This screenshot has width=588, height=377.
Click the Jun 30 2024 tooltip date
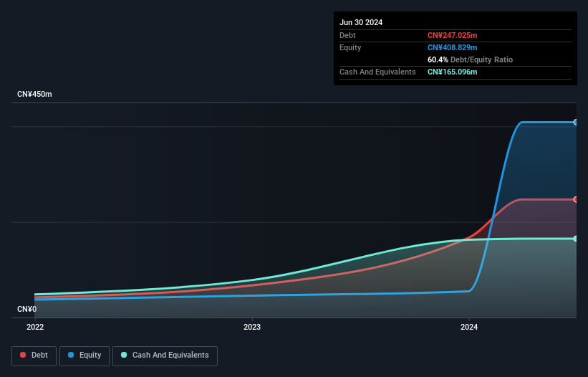361,22
